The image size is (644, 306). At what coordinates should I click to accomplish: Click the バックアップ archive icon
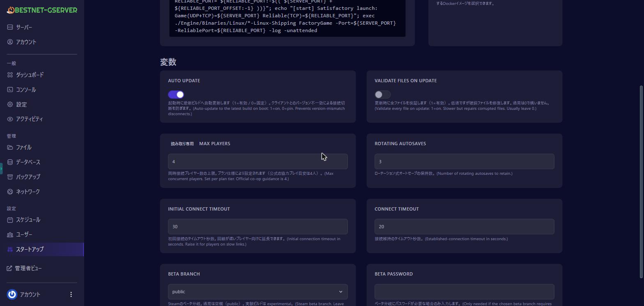10,177
